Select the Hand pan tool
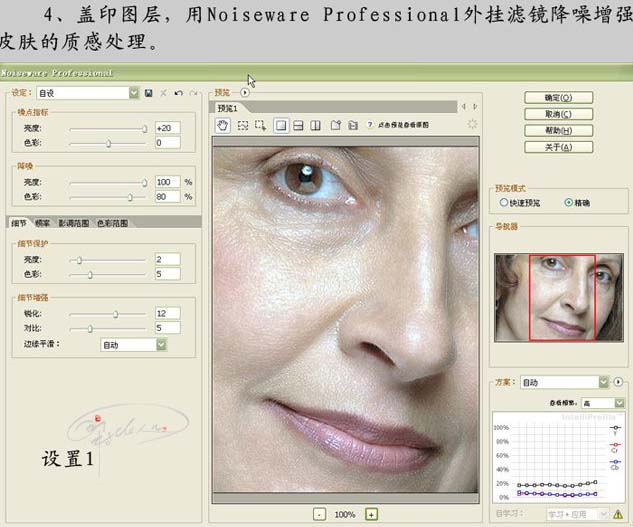 (223, 125)
